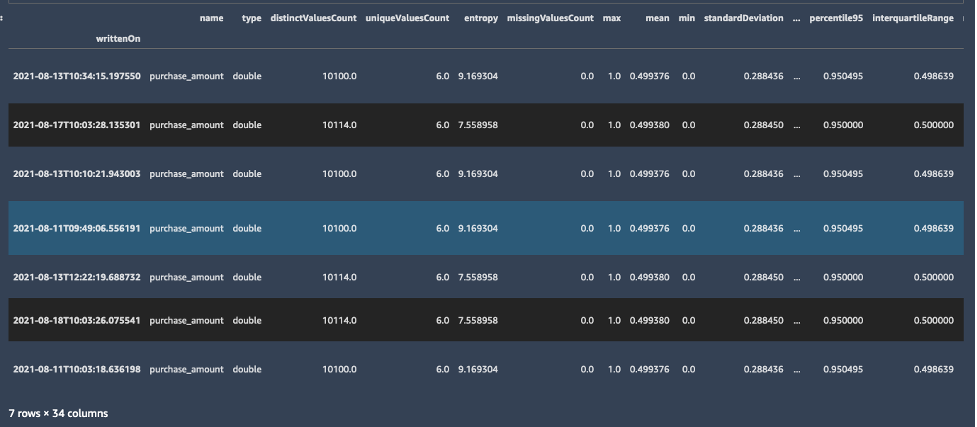This screenshot has height=427, width=977.
Task: Click 'double' type in the 2021-08-13T12:22:19 row
Action: coord(247,277)
